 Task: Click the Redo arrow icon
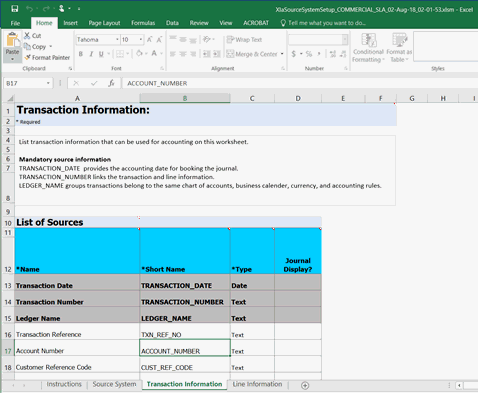coord(46,9)
